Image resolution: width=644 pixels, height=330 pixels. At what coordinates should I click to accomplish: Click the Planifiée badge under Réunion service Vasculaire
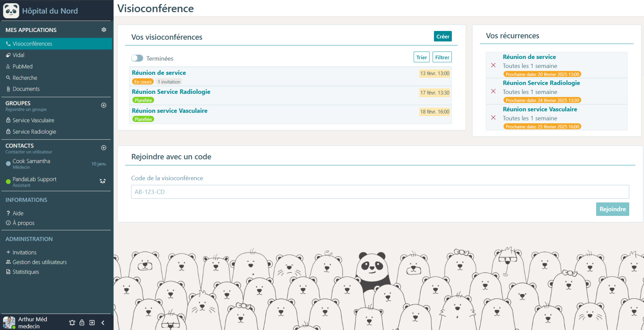143,119
